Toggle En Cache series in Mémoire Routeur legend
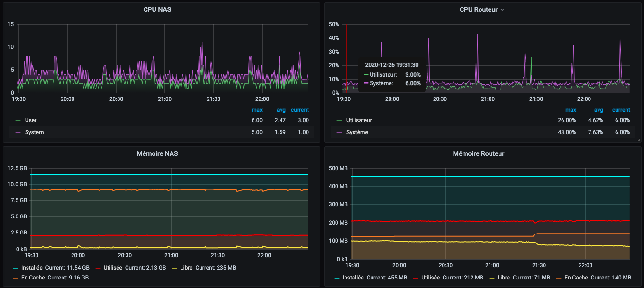The width and height of the screenshot is (644, 288). point(577,278)
